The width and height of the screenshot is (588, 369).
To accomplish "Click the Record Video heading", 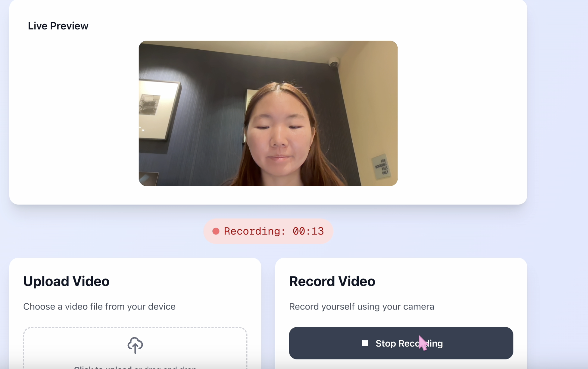I will coord(332,281).
